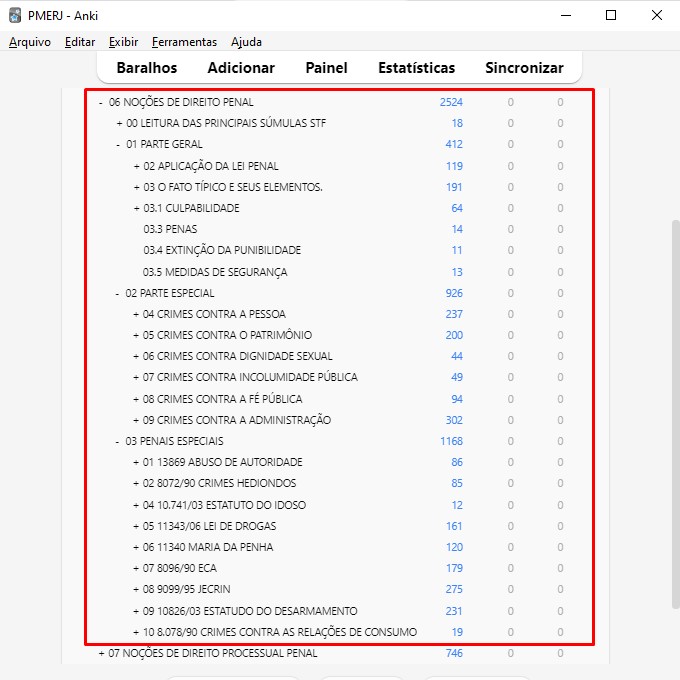The width and height of the screenshot is (680, 680).
Task: Expand 00 LEITURA DAS PRINCIPAIS SÚMULAS STF
Action: (119, 124)
